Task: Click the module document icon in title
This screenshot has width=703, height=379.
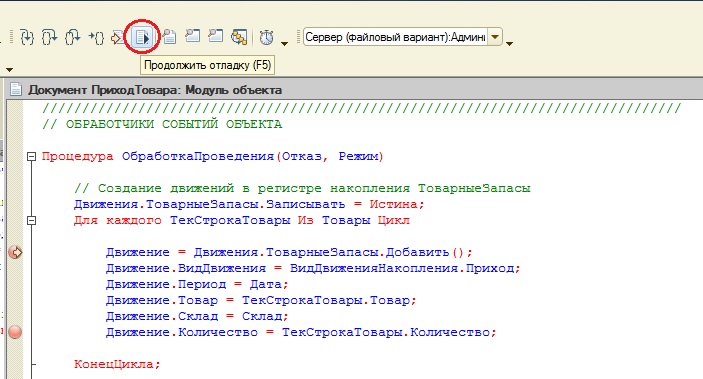Action: (16, 90)
